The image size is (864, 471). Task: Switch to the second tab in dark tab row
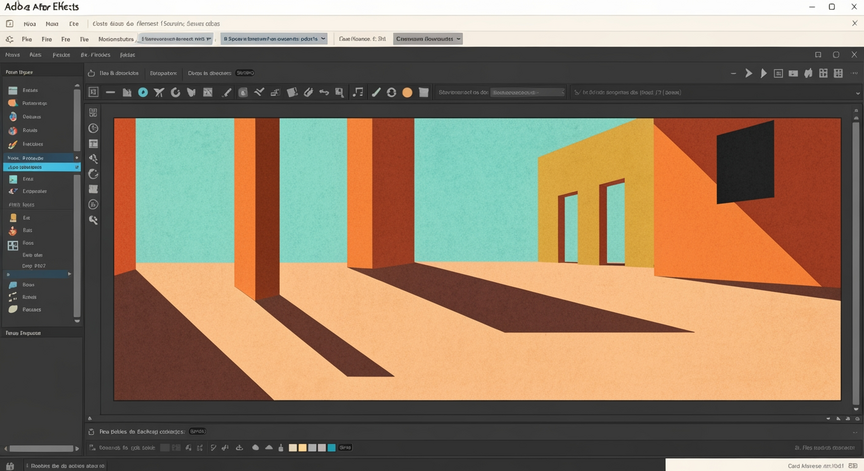click(35, 55)
